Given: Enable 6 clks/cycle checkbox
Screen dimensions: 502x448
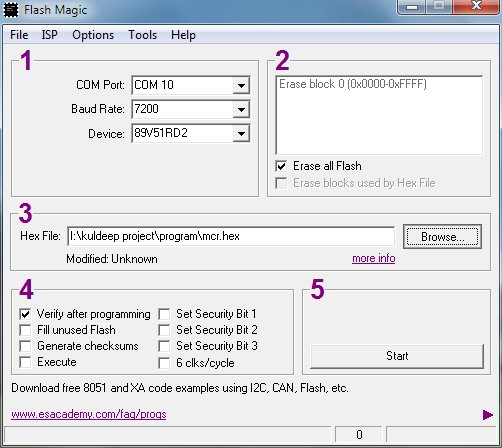Looking at the screenshot, I should (164, 363).
